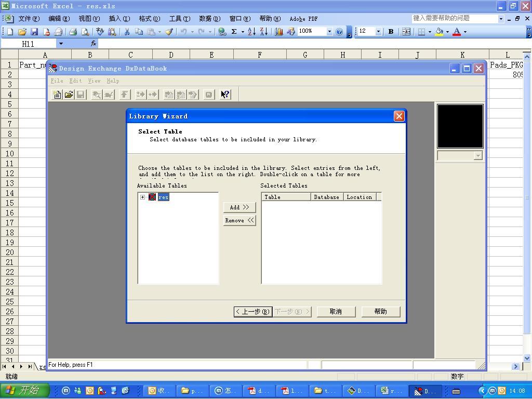Click the context help arrow-question icon
The width and height of the screenshot is (532, 399).
coord(225,95)
